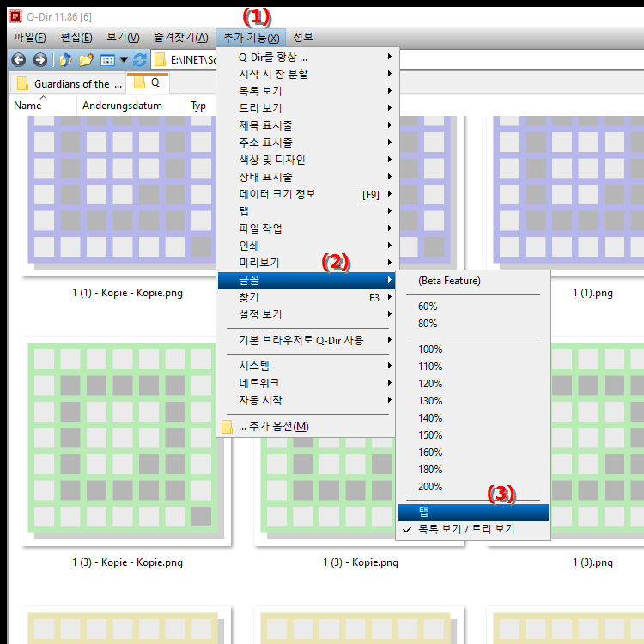Viewport: 644px width, 644px height.
Task: Switch to the Q tab
Action: click(x=148, y=82)
